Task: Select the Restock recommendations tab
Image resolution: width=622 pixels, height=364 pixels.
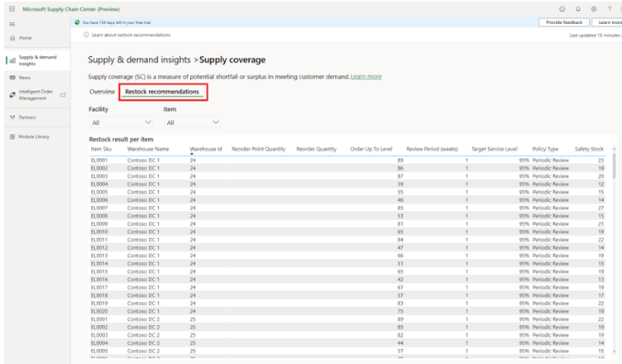Action: (162, 92)
